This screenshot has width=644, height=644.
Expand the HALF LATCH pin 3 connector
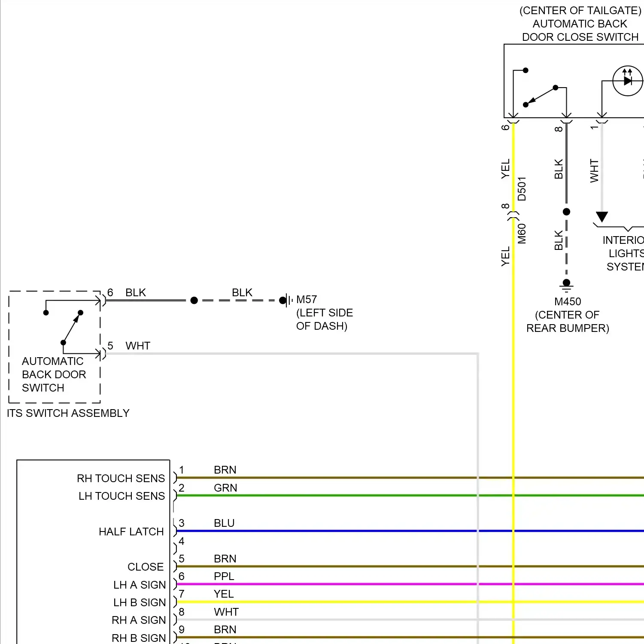(x=175, y=532)
